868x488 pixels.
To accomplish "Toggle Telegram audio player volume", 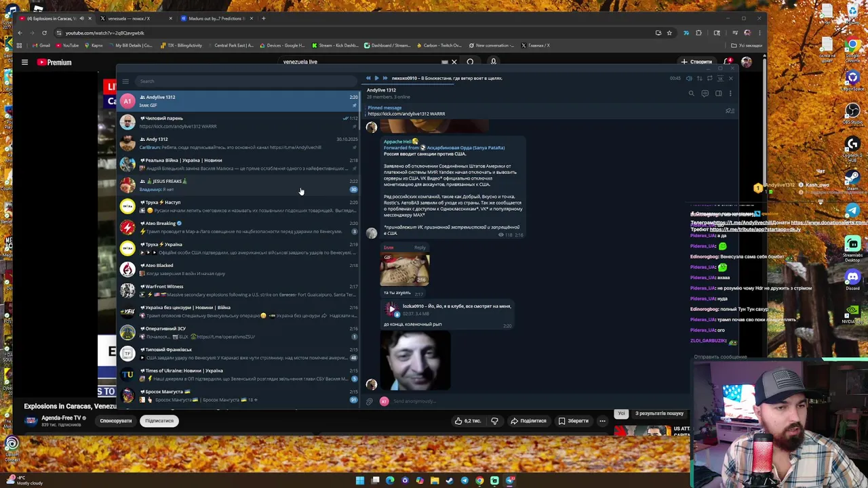I will 689,79.
